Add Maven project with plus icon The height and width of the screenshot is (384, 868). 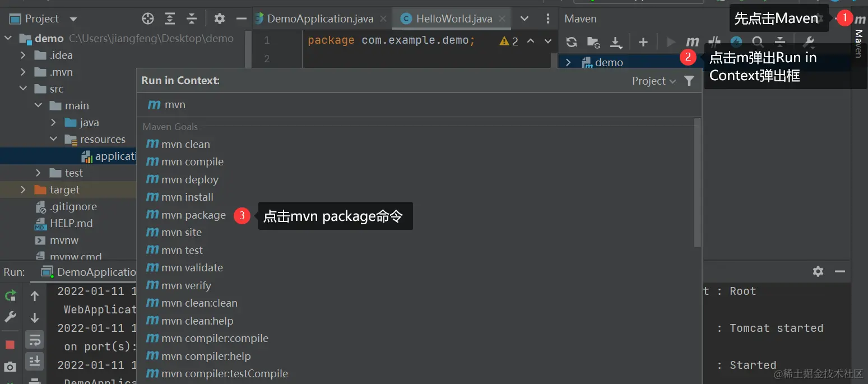[643, 41]
